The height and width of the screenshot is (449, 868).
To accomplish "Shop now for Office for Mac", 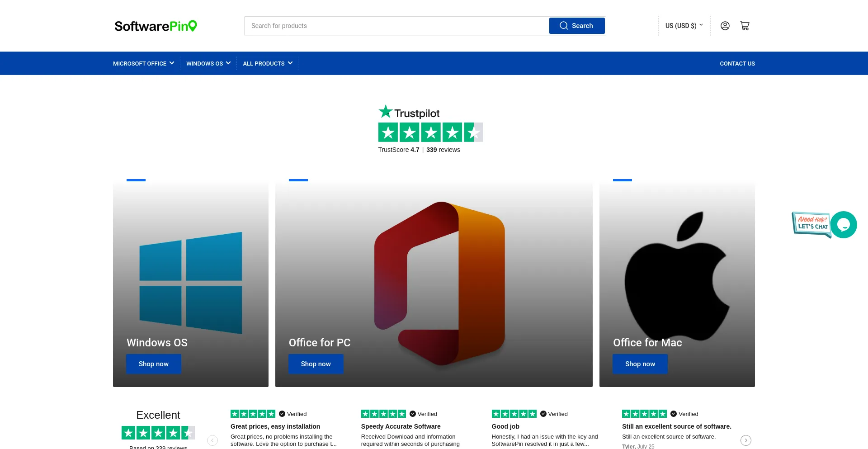I will 640,364.
